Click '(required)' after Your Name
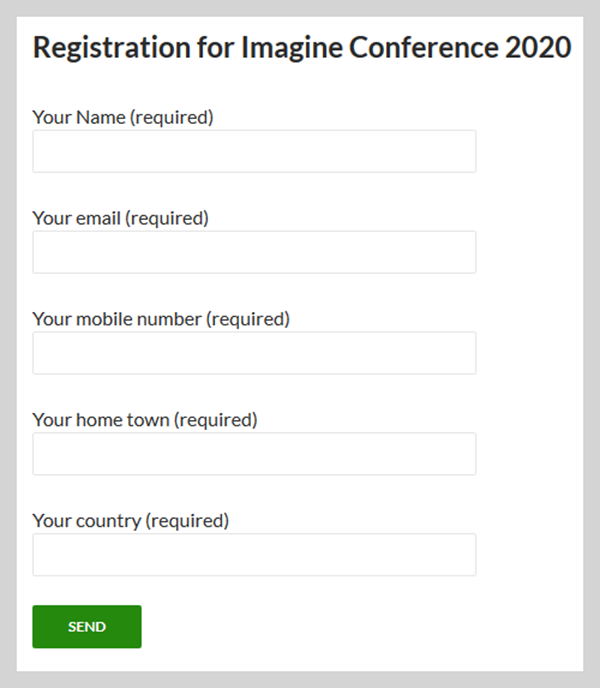 [x=172, y=118]
